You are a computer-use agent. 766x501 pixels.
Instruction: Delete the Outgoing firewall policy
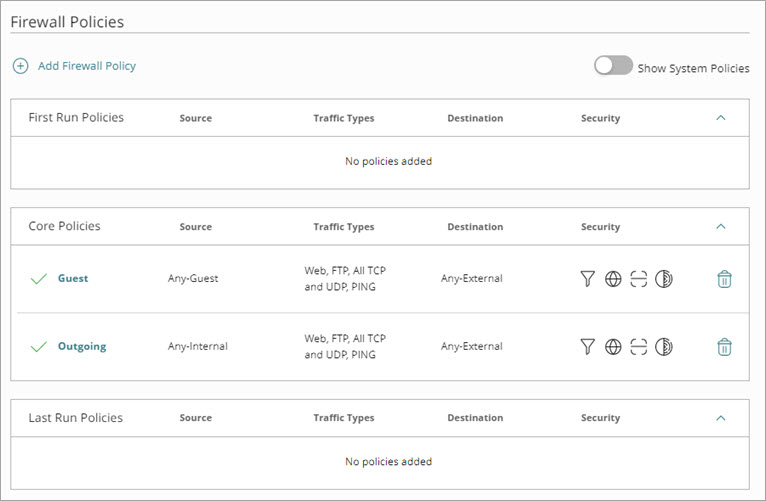(725, 347)
